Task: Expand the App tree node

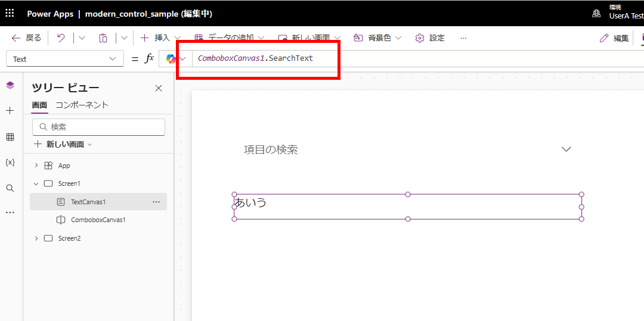Action: 36,166
